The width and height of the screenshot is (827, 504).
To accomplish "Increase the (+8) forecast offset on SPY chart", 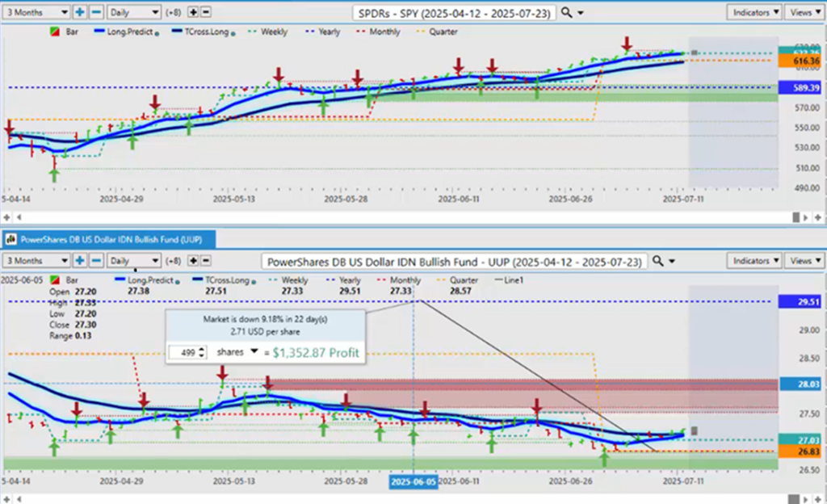I will pos(195,12).
